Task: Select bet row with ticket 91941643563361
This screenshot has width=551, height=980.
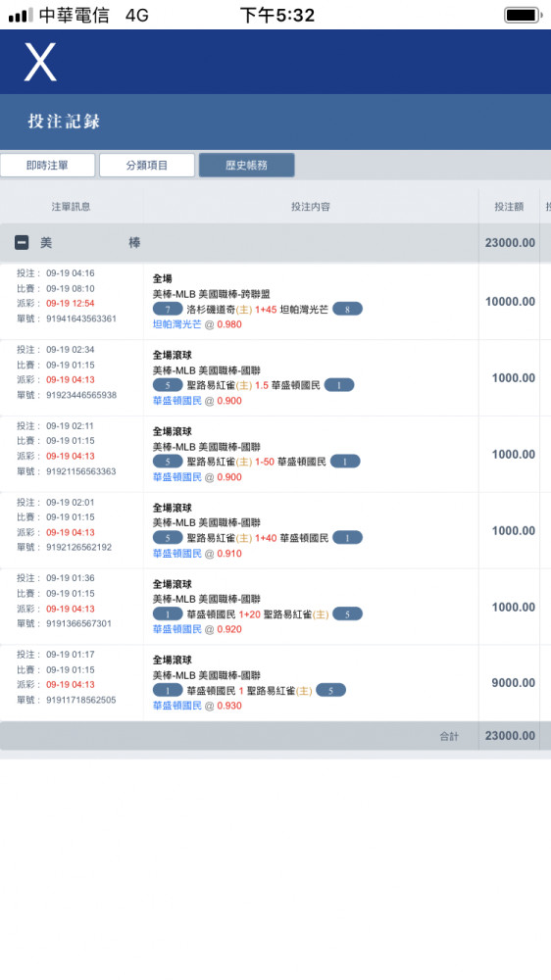Action: point(275,302)
